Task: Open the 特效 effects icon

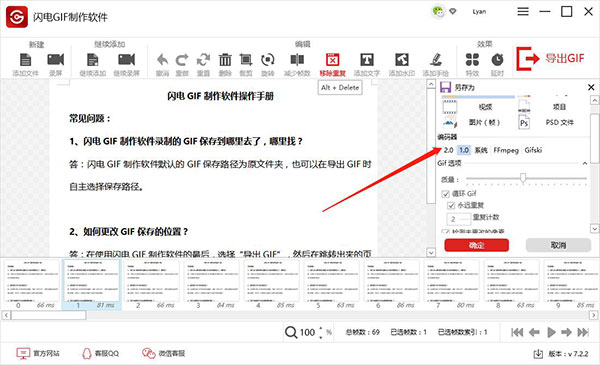Action: [472, 60]
